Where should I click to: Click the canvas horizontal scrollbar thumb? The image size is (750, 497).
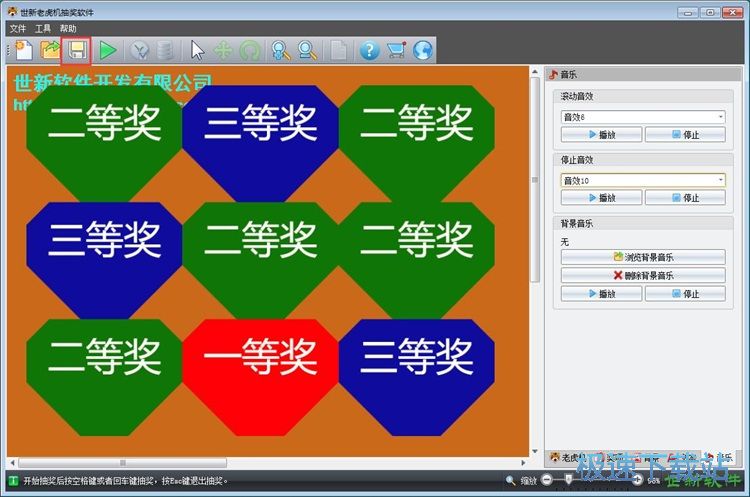(x=122, y=463)
